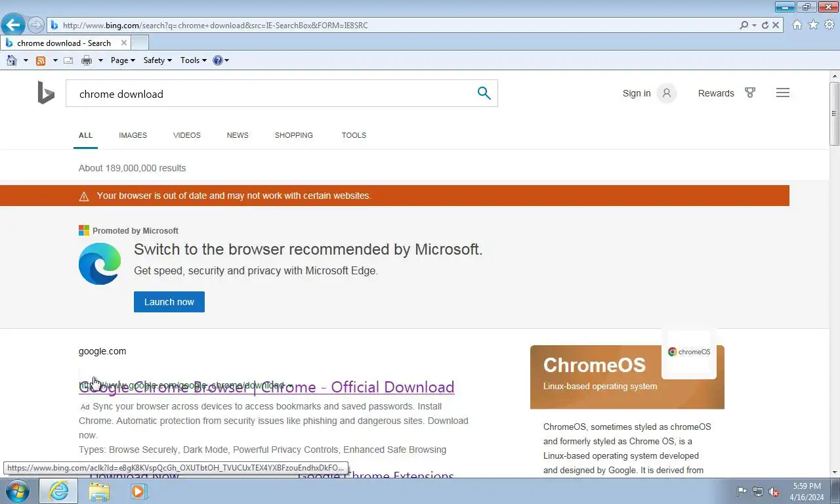Image resolution: width=840 pixels, height=504 pixels.
Task: Open the Help question mark menu
Action: point(220,60)
